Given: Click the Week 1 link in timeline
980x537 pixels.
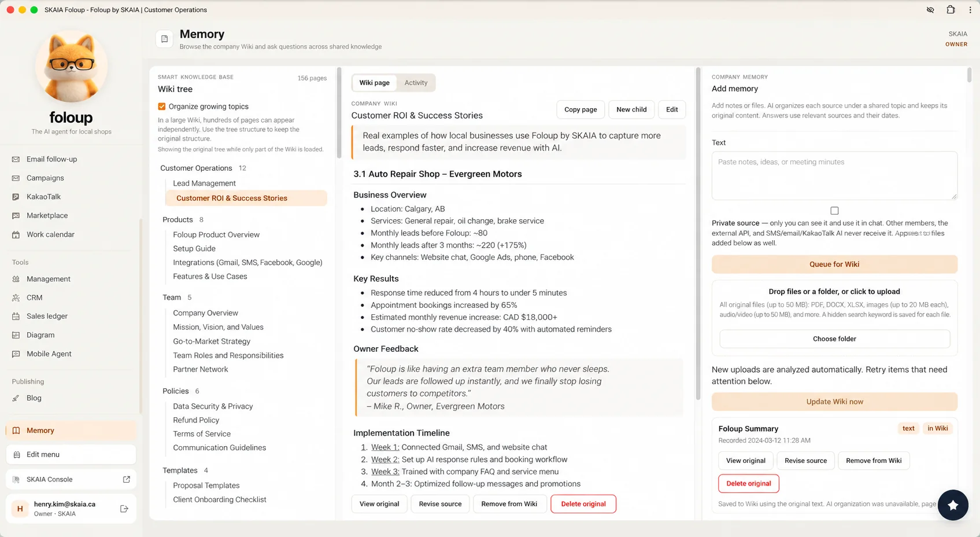Looking at the screenshot, I should pos(385,447).
